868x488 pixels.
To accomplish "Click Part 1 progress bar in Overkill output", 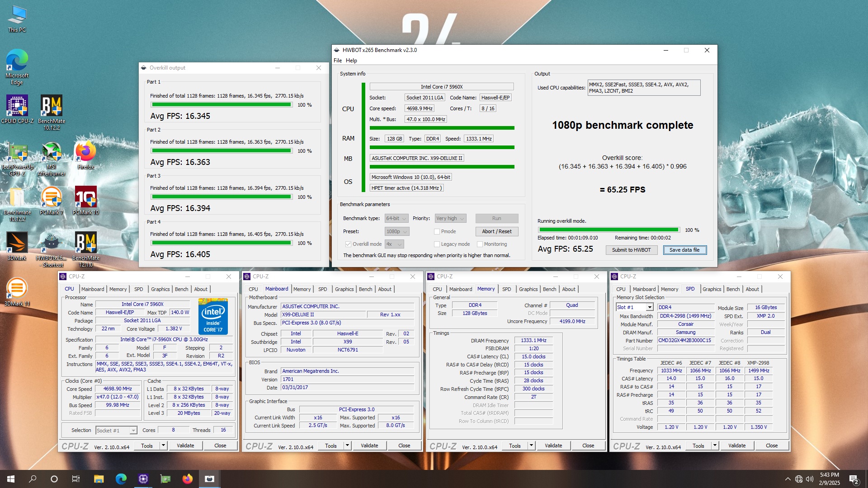I will (222, 105).
